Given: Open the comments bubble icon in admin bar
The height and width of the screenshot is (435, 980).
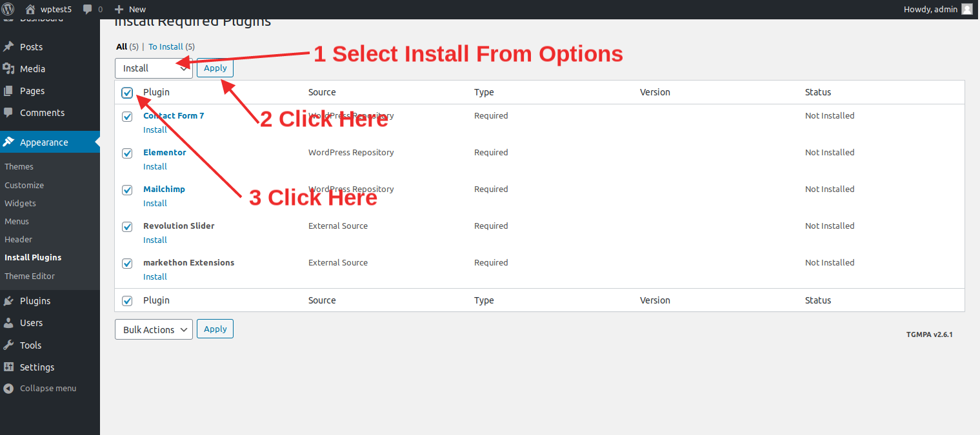Looking at the screenshot, I should coord(87,9).
